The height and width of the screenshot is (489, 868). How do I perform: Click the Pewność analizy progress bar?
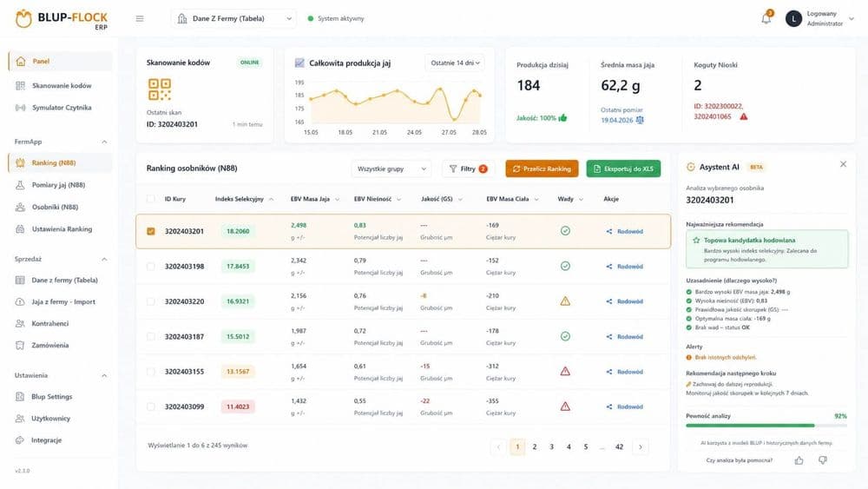pos(766,426)
